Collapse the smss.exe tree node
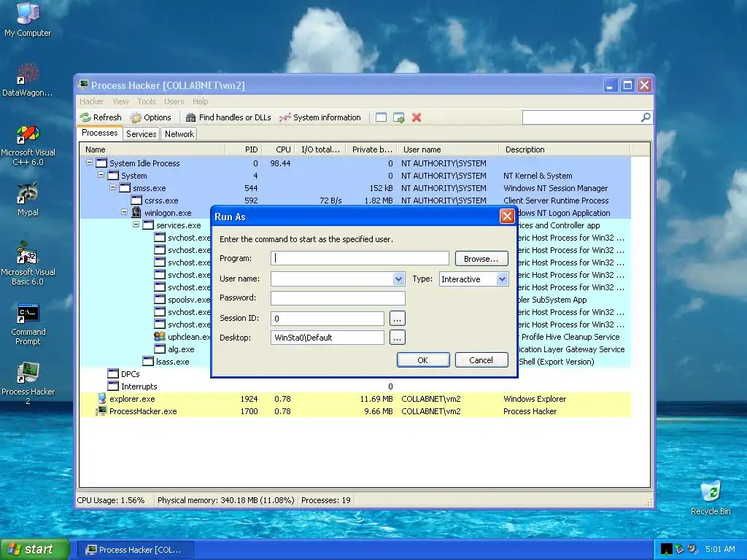The width and height of the screenshot is (747, 560). coord(113,187)
